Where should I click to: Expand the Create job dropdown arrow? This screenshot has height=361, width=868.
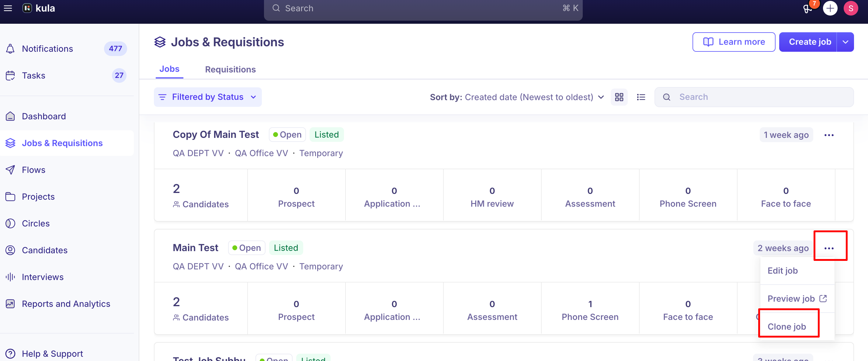pos(845,42)
